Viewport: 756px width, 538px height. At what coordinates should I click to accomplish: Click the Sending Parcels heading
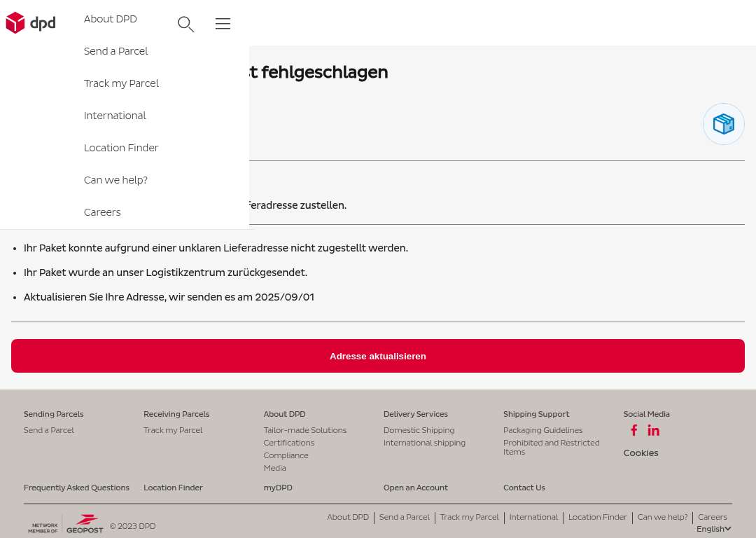(x=53, y=414)
